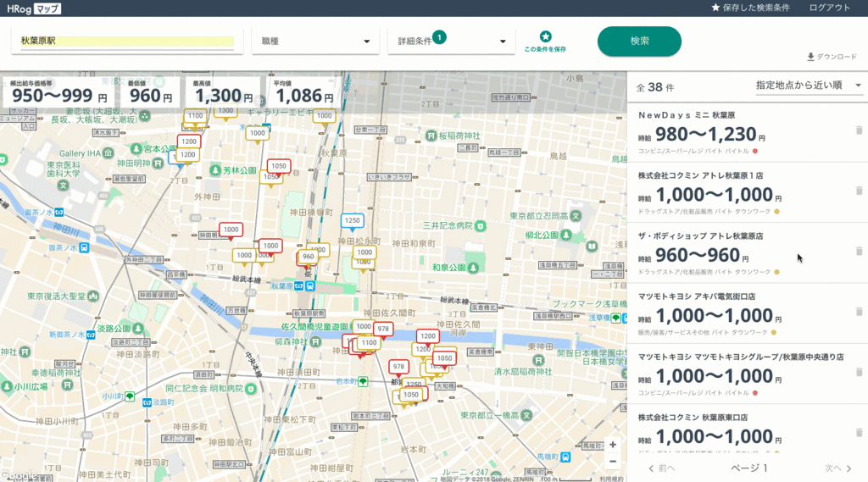Expand the 詳細条件 dropdown
The image size is (868, 482).
(x=452, y=42)
